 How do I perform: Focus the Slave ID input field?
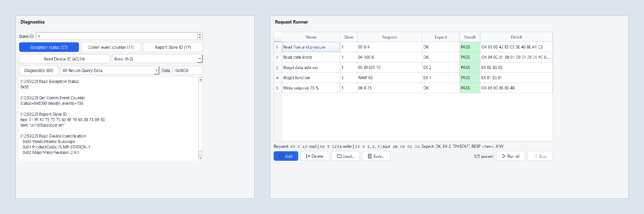pos(117,36)
